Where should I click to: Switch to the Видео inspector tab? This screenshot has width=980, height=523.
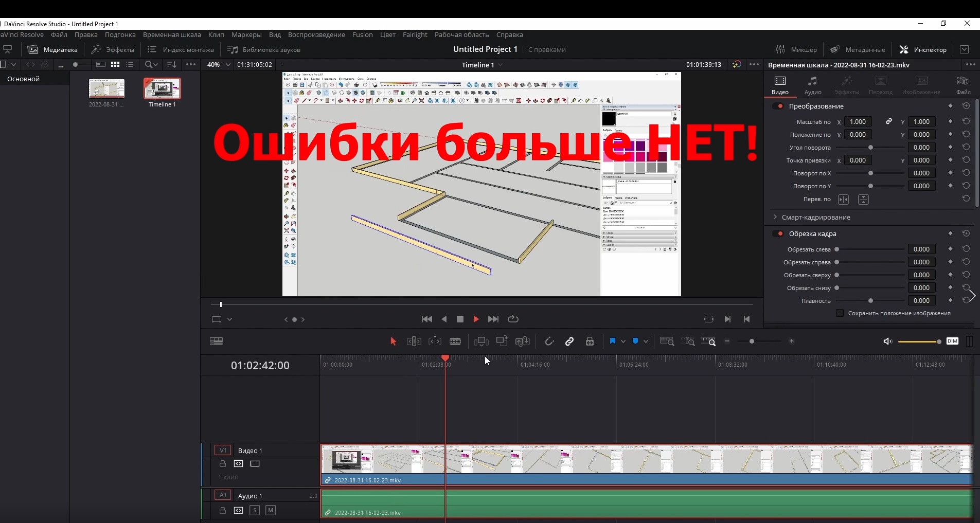click(780, 85)
